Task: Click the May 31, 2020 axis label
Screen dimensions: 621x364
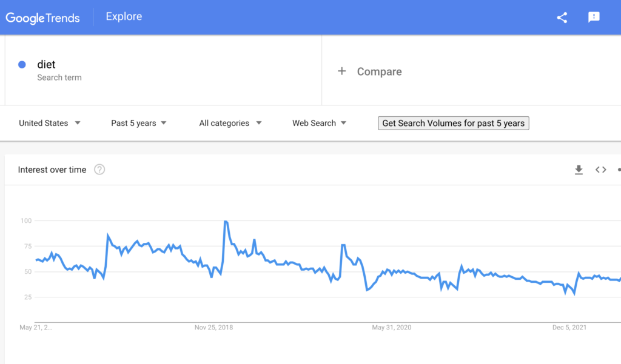Action: click(x=392, y=328)
